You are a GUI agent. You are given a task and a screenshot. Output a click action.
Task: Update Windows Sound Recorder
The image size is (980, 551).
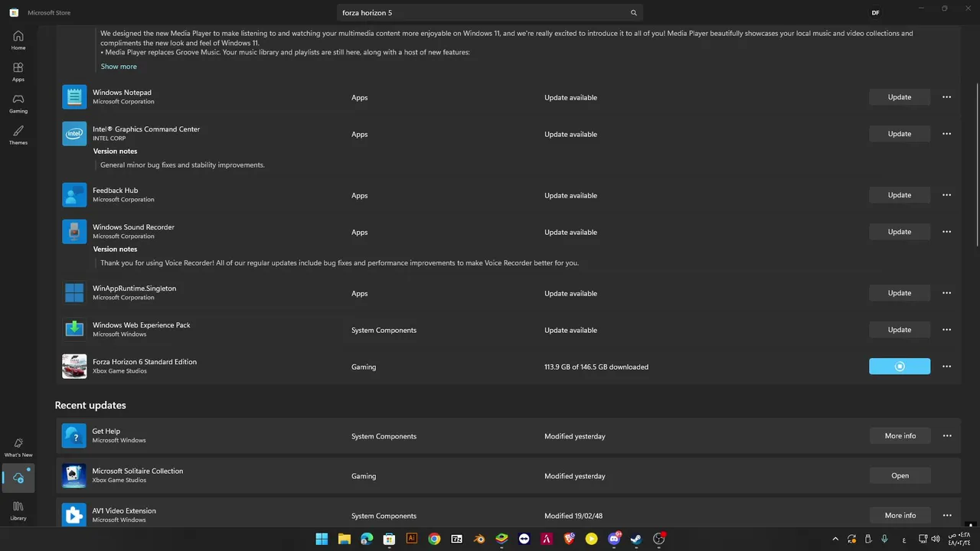coord(900,232)
